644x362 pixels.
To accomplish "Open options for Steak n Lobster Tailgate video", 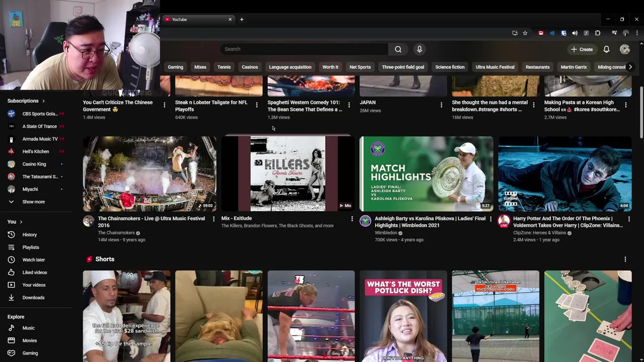I will tap(257, 105).
